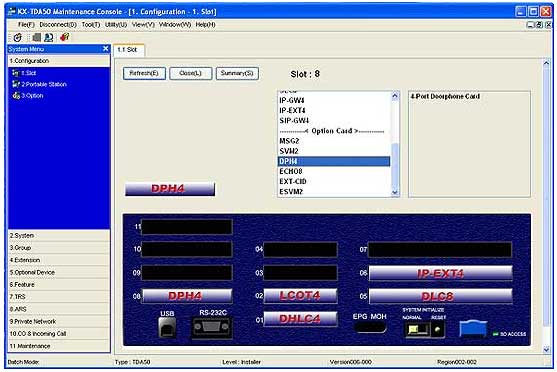Click the icon beside 1.Slot
Viewport: 557px width, 372px height.
[x=16, y=73]
